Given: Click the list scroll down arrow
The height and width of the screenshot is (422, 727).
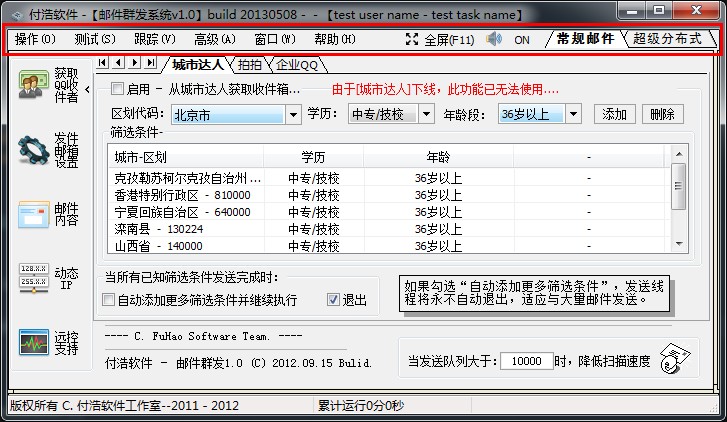Looking at the screenshot, I should point(679,244).
